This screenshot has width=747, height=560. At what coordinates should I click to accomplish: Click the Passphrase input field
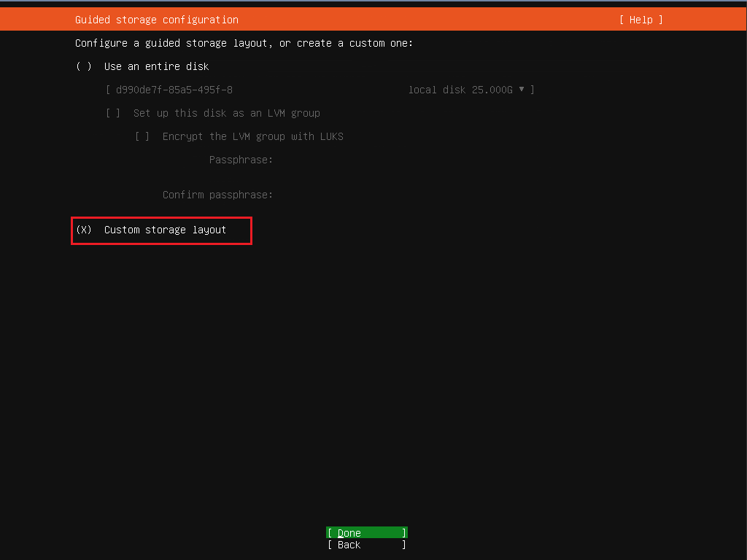click(405, 160)
